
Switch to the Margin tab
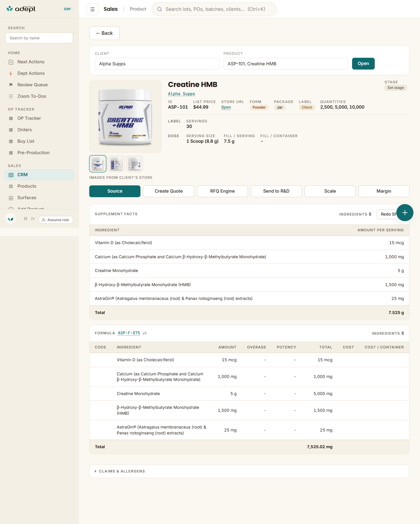pos(384,191)
